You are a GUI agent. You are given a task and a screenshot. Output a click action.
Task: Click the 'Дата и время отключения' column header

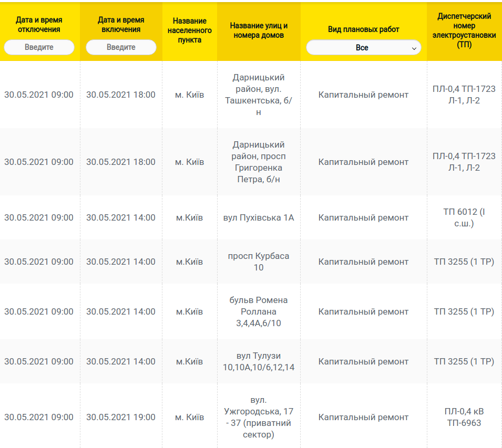(x=39, y=25)
